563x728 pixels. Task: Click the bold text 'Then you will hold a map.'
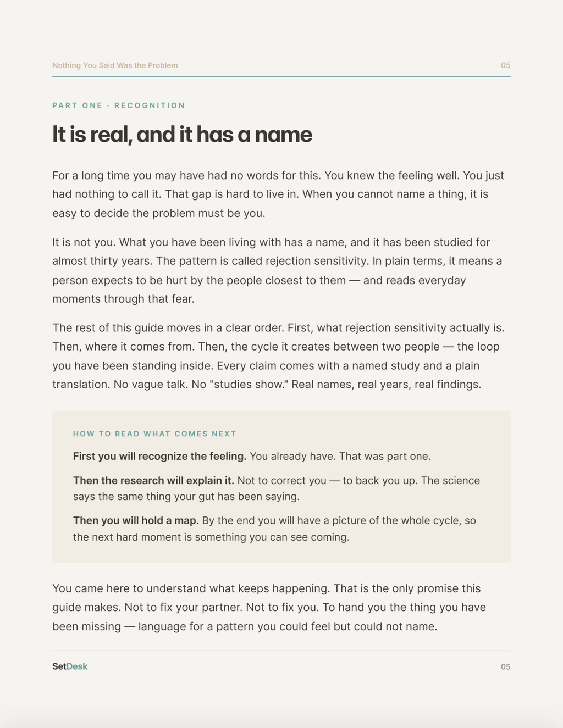[136, 521]
